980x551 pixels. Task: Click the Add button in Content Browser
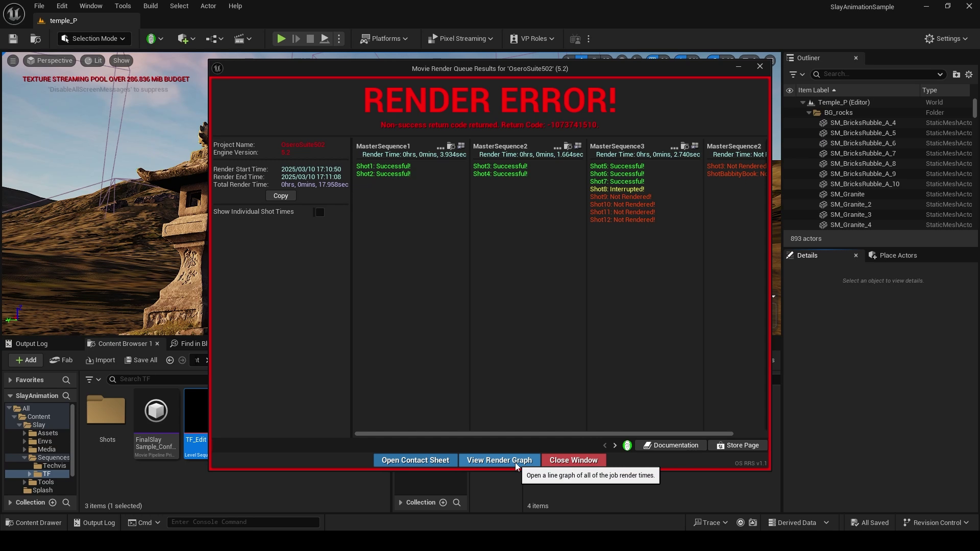pyautogui.click(x=26, y=360)
